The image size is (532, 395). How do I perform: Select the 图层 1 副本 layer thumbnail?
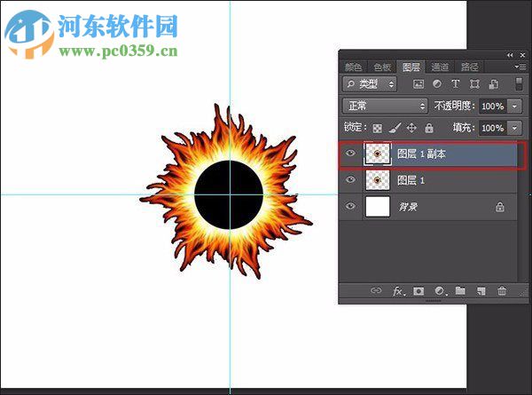(378, 154)
